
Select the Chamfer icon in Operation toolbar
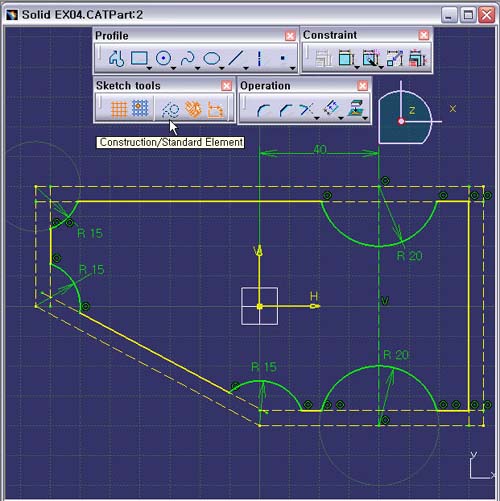(x=286, y=110)
